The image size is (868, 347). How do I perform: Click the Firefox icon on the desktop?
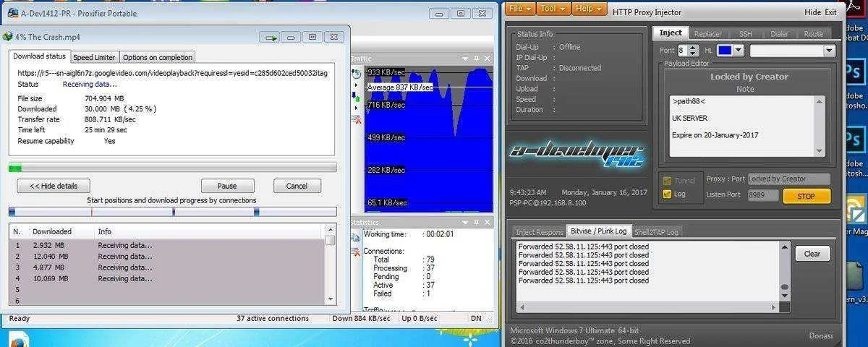(x=17, y=338)
